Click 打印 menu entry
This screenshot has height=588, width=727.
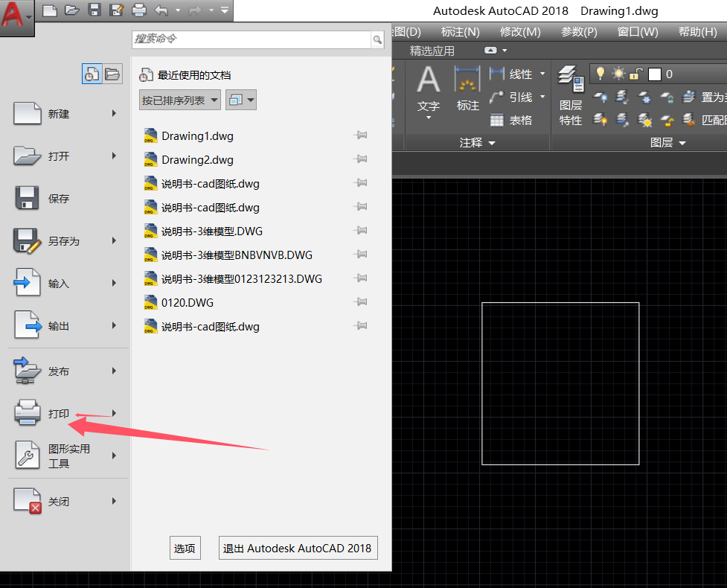tap(65, 414)
